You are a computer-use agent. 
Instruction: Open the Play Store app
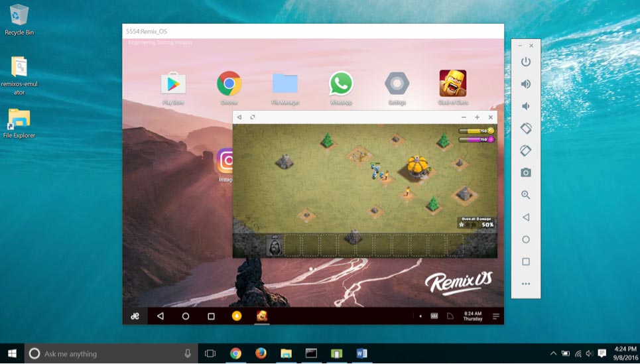tap(174, 84)
